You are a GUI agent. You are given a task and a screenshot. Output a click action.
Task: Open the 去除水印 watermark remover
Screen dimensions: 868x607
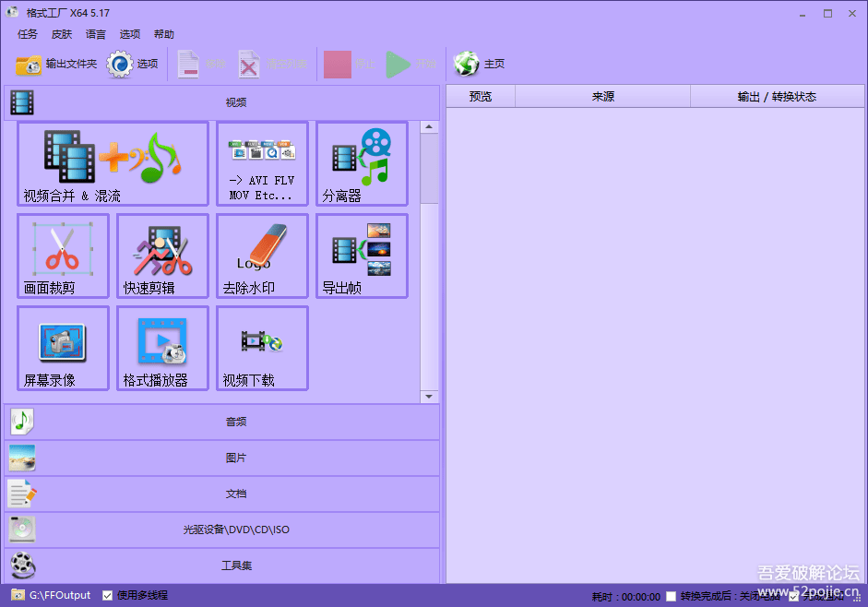(x=262, y=256)
